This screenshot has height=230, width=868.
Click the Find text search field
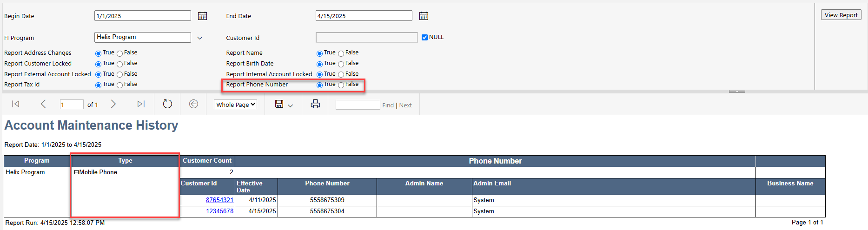click(358, 105)
